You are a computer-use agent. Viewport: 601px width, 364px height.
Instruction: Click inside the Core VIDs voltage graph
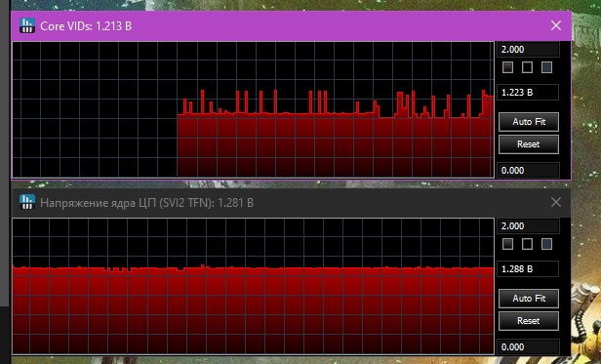[x=253, y=109]
